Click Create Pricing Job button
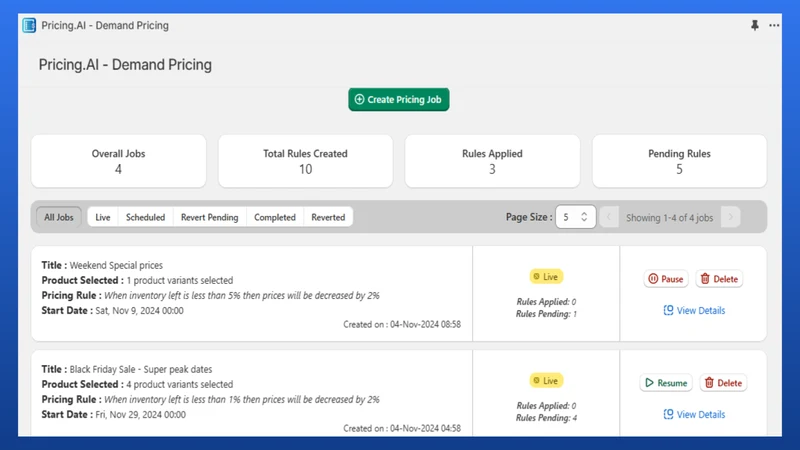The image size is (800, 450). click(398, 99)
